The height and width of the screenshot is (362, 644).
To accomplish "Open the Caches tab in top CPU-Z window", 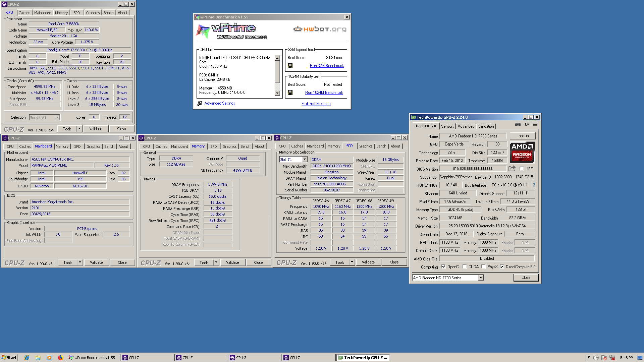I will 24,13.
